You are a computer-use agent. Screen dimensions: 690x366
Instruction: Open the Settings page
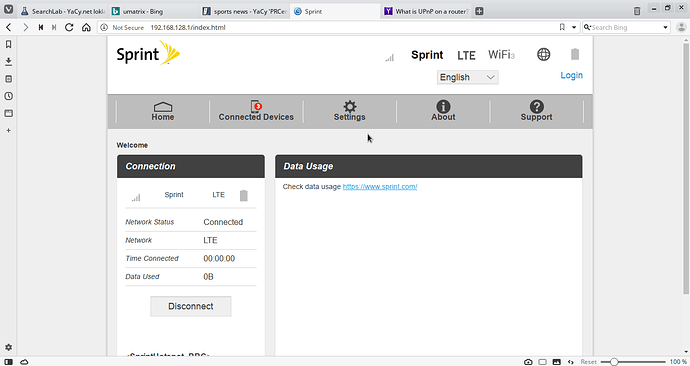pyautogui.click(x=349, y=111)
